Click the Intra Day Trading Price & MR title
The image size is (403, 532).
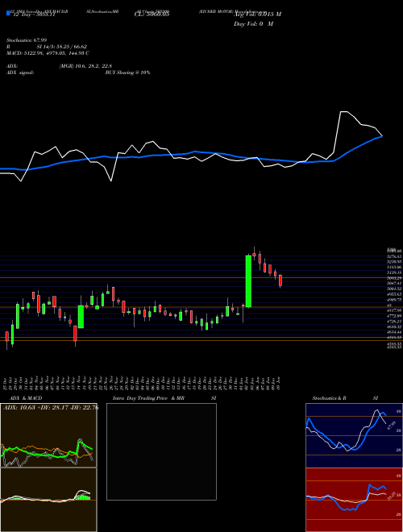pyautogui.click(x=148, y=398)
